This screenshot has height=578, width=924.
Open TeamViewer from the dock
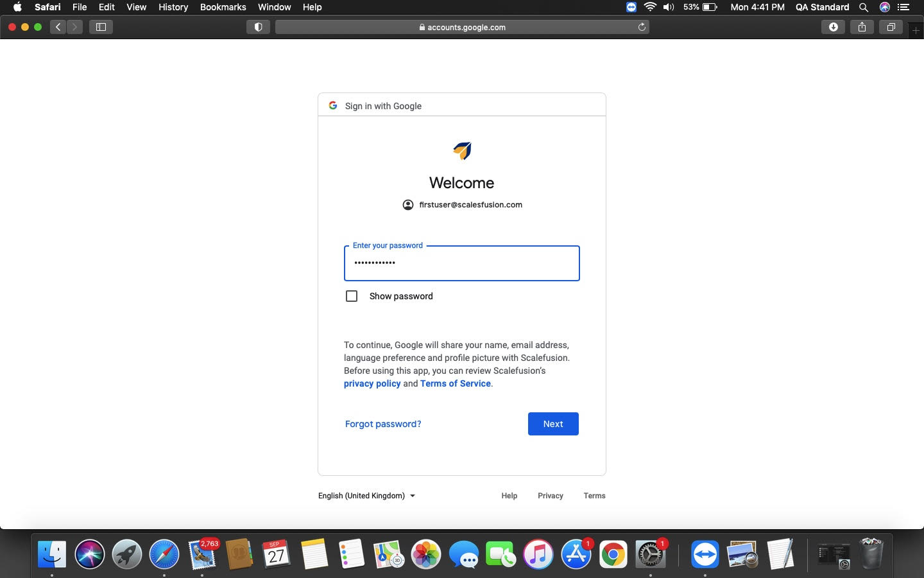(x=705, y=554)
